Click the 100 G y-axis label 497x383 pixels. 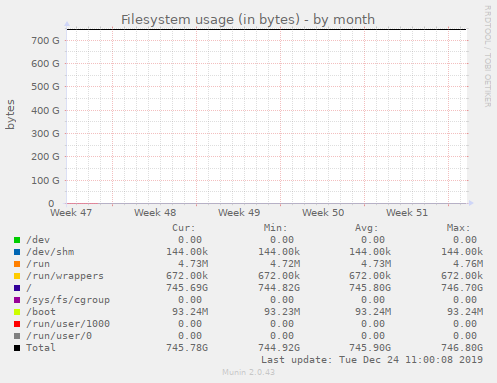pyautogui.click(x=45, y=181)
